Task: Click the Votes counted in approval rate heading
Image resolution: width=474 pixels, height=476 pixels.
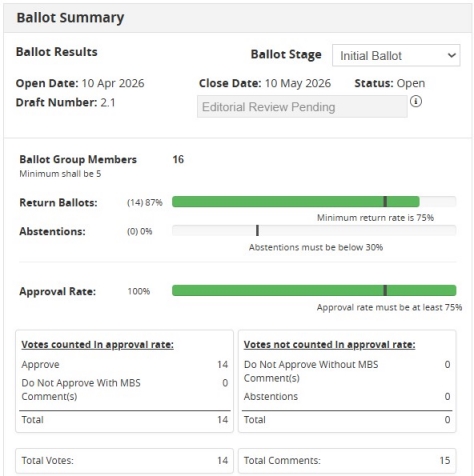Action: click(97, 345)
